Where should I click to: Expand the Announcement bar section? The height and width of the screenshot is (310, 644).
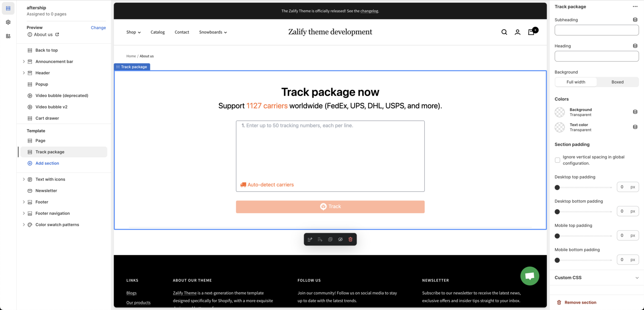pos(24,62)
